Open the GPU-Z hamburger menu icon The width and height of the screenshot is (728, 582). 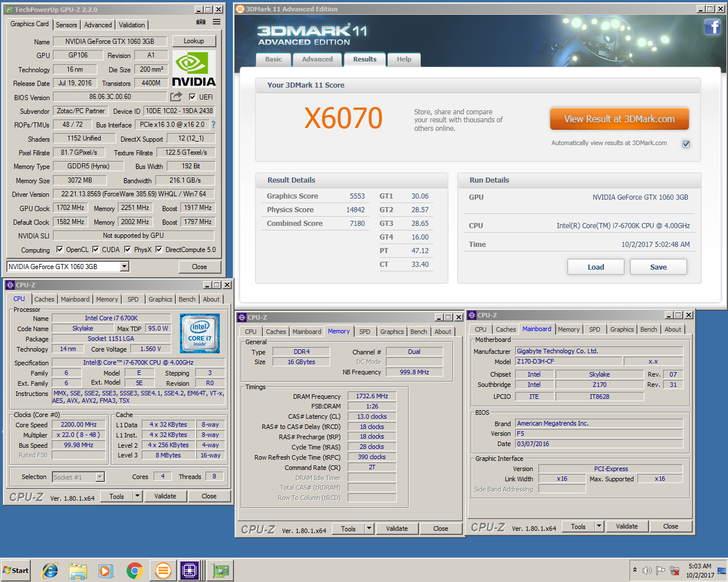(216, 22)
